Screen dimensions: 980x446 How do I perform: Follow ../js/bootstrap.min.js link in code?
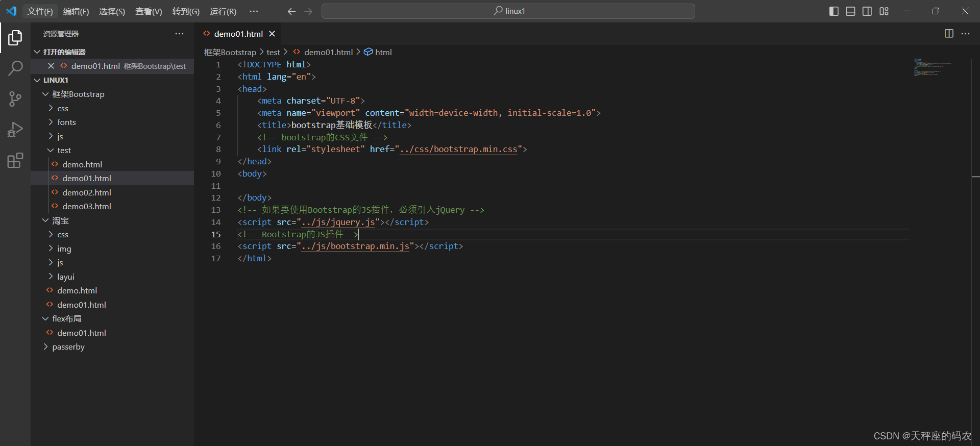point(355,246)
